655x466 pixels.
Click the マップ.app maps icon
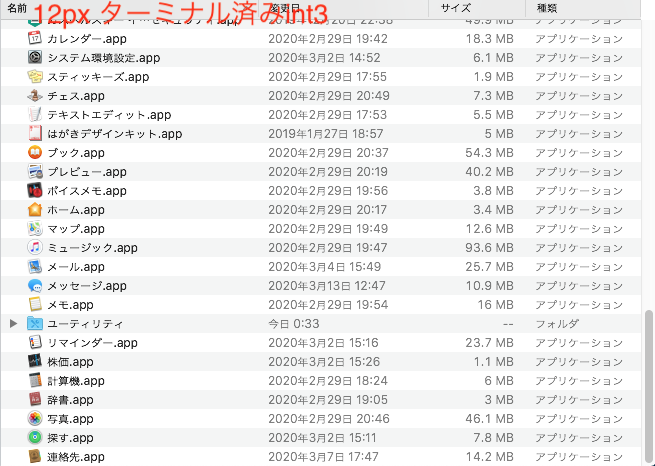pyautogui.click(x=35, y=228)
